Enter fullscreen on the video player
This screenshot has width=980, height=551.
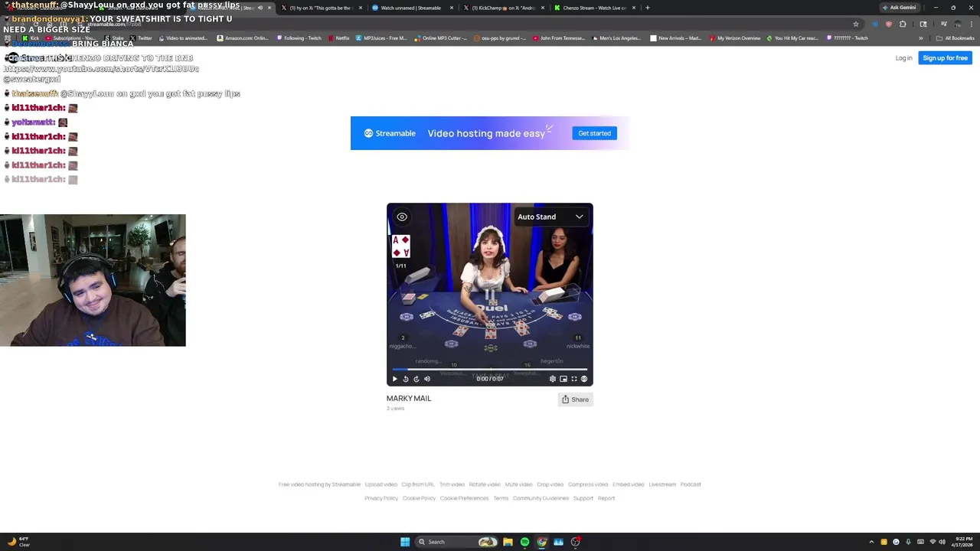point(574,379)
